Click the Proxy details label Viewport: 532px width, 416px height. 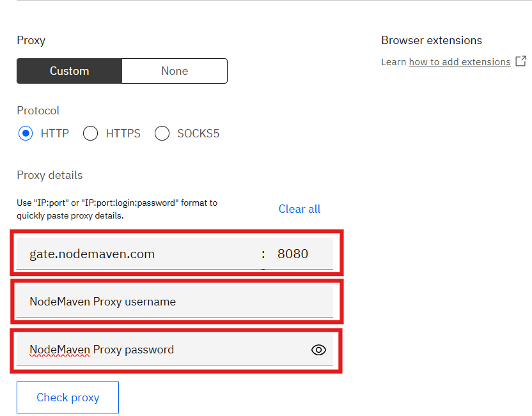pos(49,175)
